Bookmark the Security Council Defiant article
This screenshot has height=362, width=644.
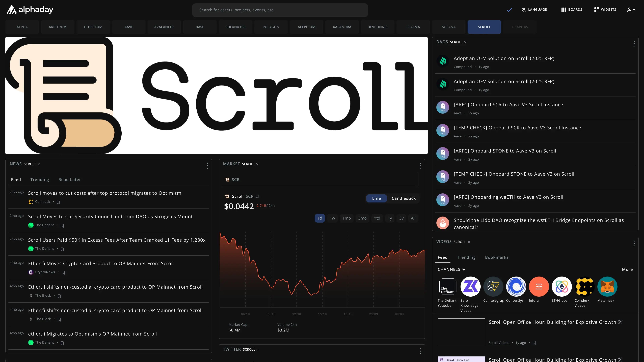62,226
